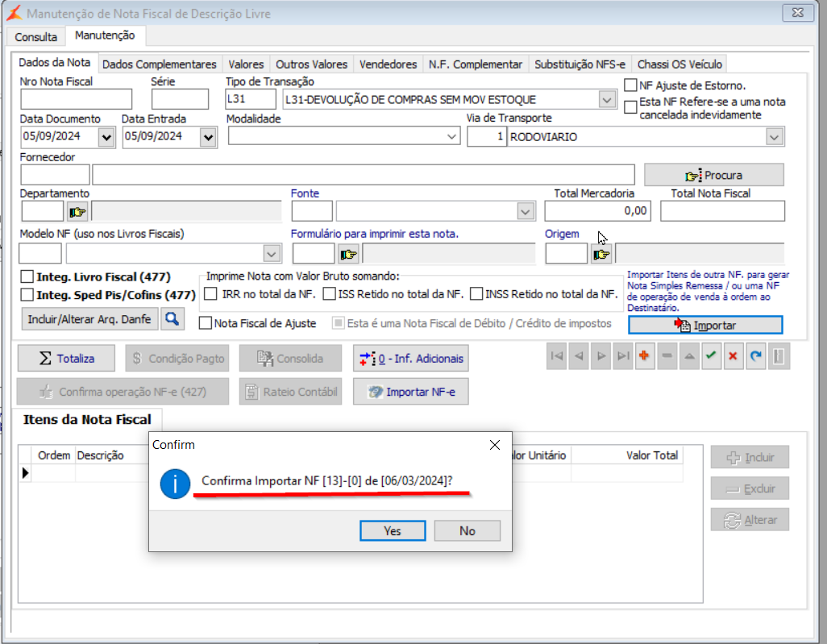Cancel edit red X navigator icon
The image size is (827, 644).
pos(733,356)
